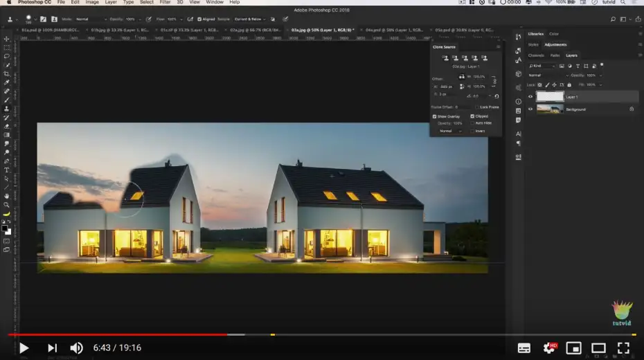Select the Zoom tool
Image resolution: width=644 pixels, height=360 pixels.
click(6, 205)
